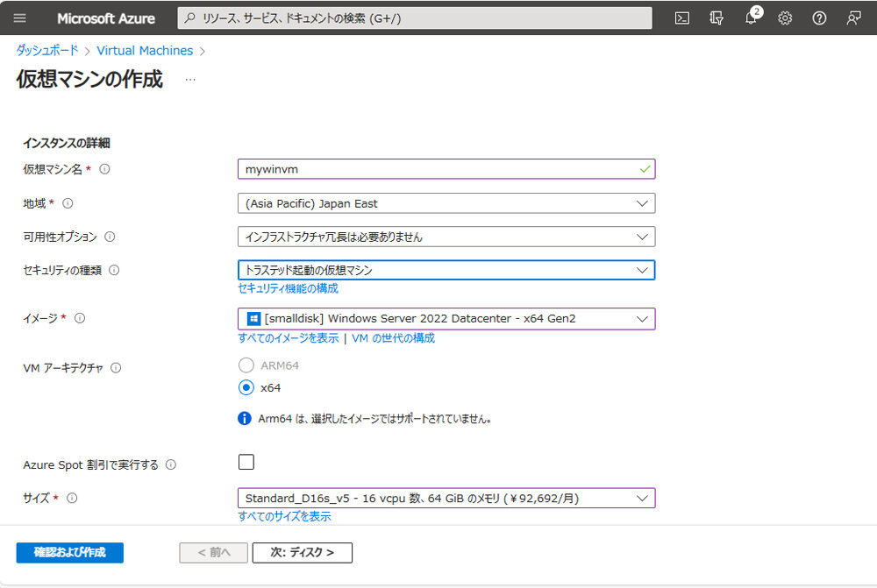Viewport: 877px width, 588px height.
Task: Check the Azure Spot discount checkbox
Action: [x=246, y=462]
